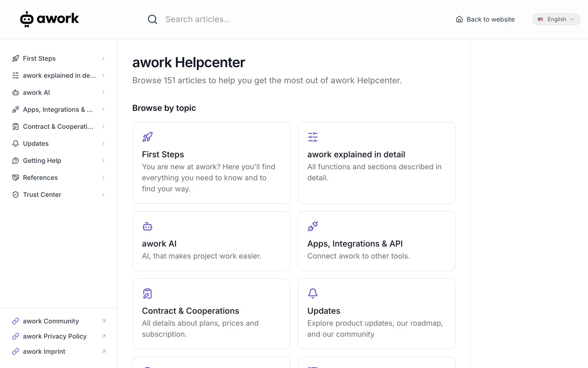Click the rocket icon in sidebar First Steps
Image resolution: width=588 pixels, height=368 pixels.
tap(16, 58)
